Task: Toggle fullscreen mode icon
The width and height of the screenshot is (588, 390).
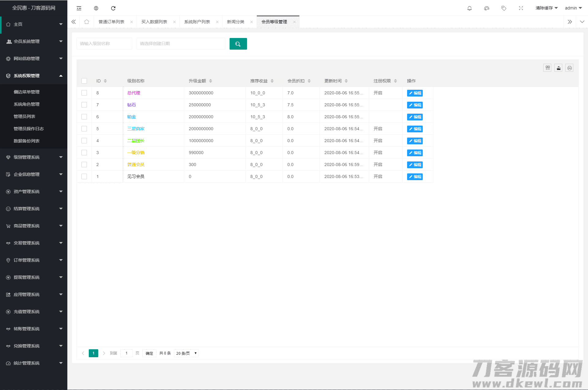Action: click(521, 8)
